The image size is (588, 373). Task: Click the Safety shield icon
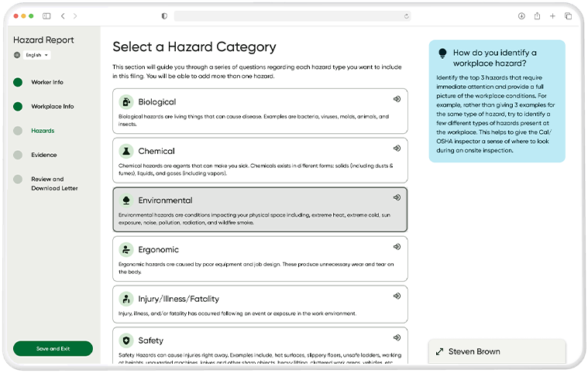tap(126, 340)
